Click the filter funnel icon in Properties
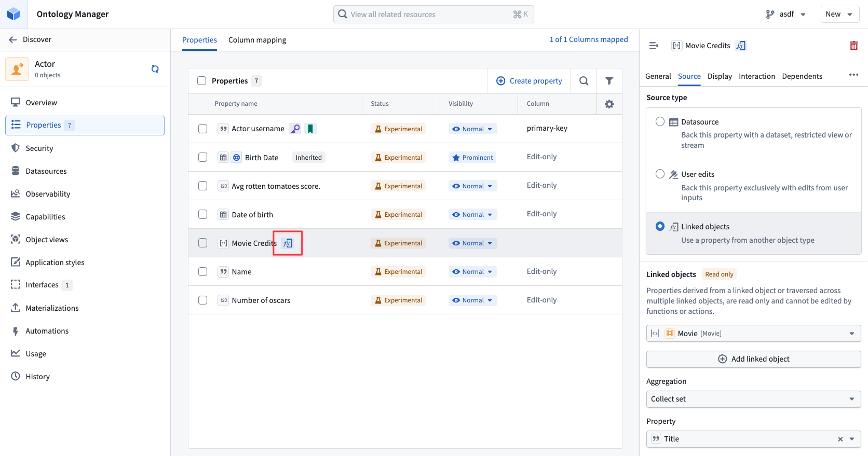868x456 pixels. click(x=609, y=81)
